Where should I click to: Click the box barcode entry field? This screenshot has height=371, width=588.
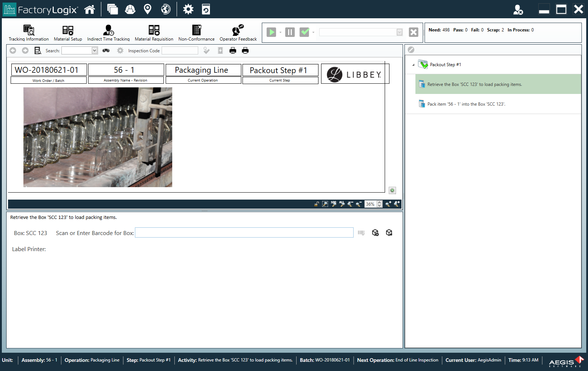[x=244, y=233]
